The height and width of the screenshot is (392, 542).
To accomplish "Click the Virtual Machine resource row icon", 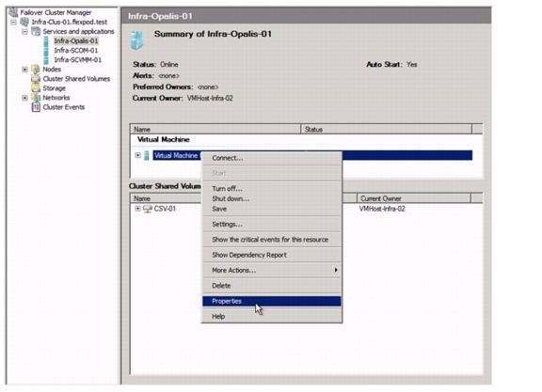I will tap(147, 155).
